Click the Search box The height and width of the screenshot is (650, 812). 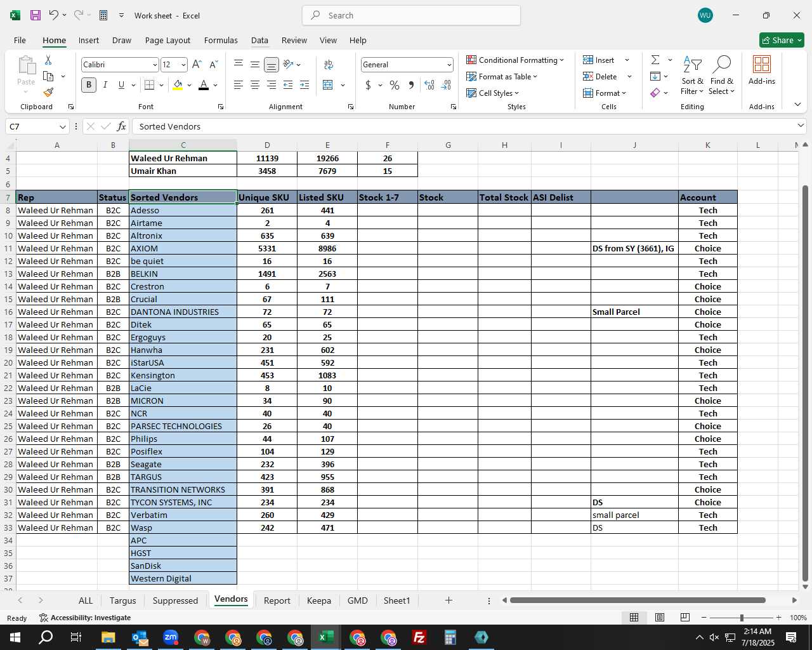tap(411, 15)
